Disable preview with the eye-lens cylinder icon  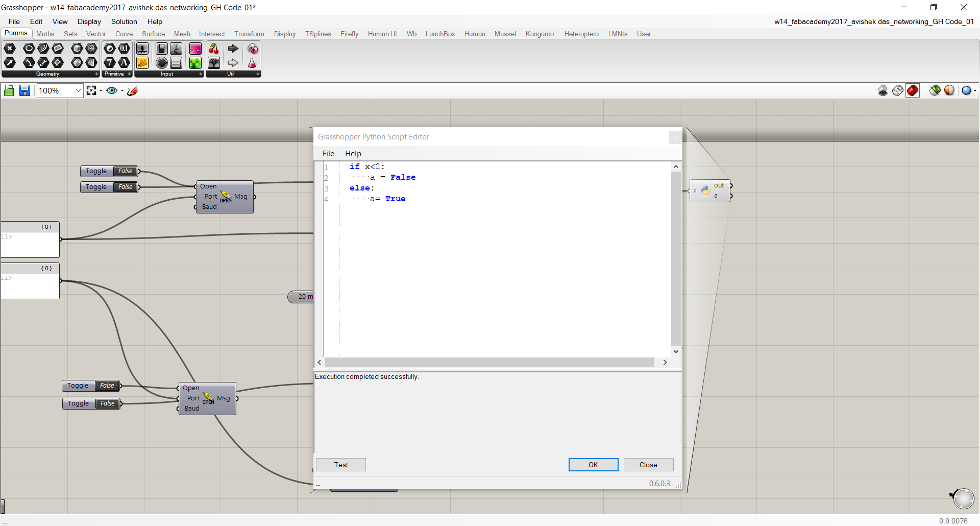883,91
